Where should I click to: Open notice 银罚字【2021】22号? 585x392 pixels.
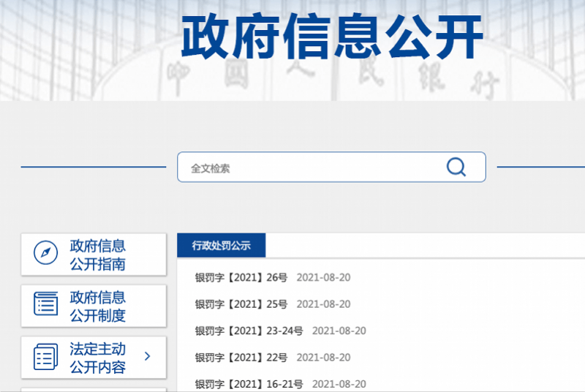pos(241,357)
